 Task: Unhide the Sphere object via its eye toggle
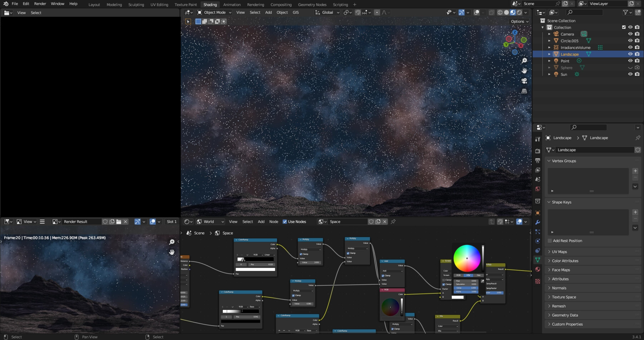pos(630,67)
